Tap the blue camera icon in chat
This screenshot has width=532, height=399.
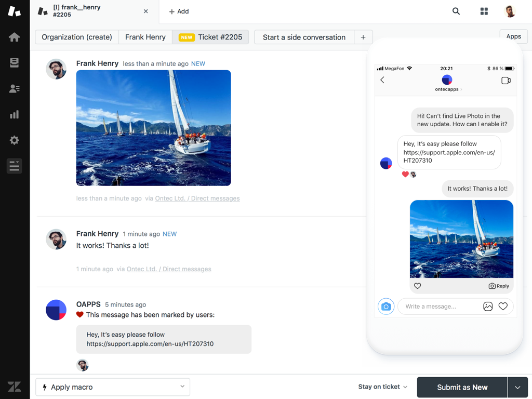coord(386,307)
